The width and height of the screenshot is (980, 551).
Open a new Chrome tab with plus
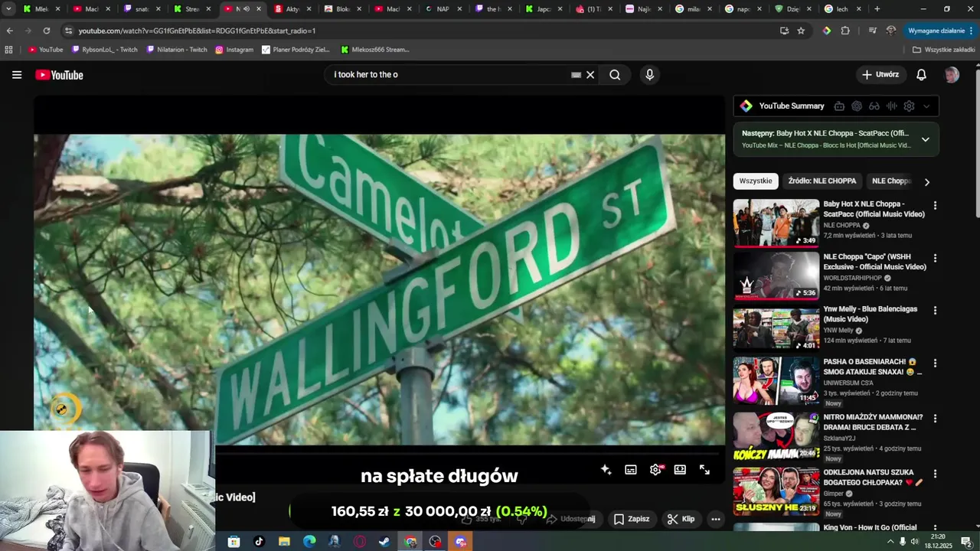pyautogui.click(x=877, y=9)
